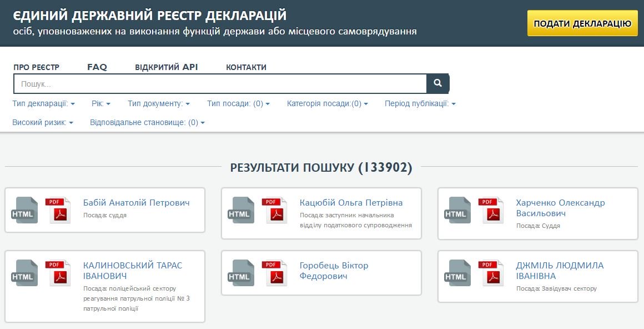
Task: Click the ЄДИНИЙ ДЕРЖАВНИЙ РЕЄСТР ДЕКЛАРАЦІЙ title
Action: click(x=150, y=16)
